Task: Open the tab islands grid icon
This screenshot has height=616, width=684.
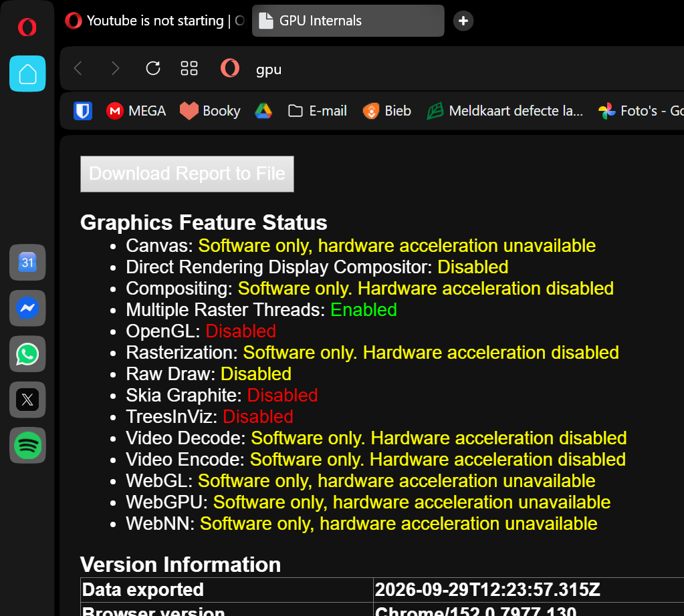Action: [189, 68]
